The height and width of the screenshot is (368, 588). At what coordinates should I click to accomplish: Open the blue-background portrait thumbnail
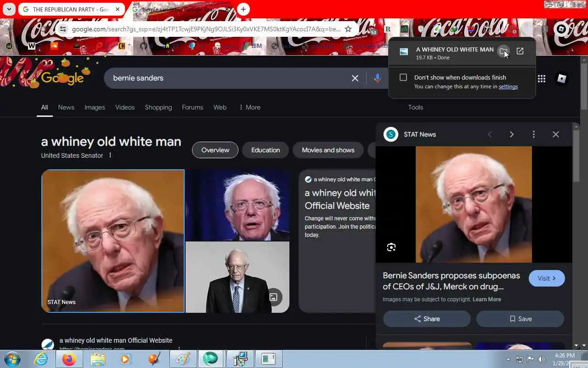pyautogui.click(x=237, y=205)
